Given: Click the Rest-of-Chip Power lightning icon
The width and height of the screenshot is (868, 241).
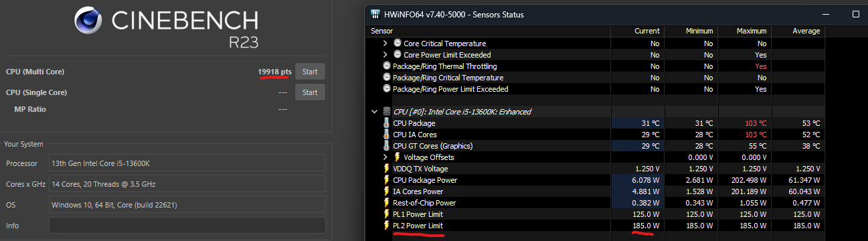Looking at the screenshot, I should pos(387,203).
